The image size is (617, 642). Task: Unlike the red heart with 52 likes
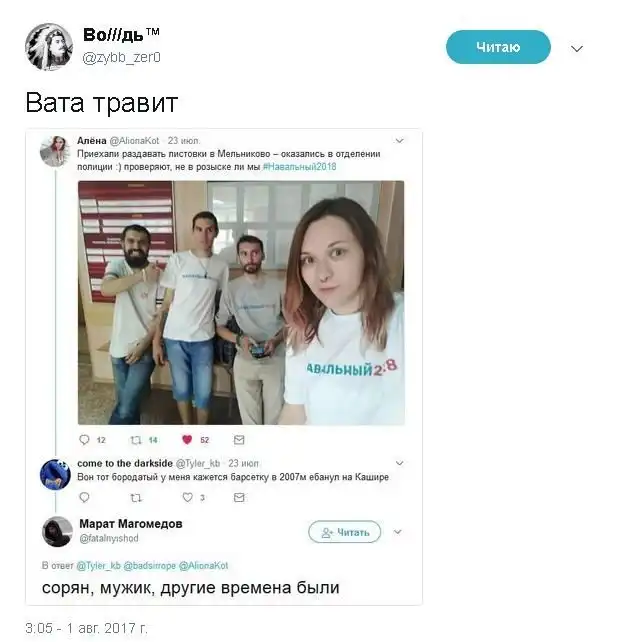point(187,440)
